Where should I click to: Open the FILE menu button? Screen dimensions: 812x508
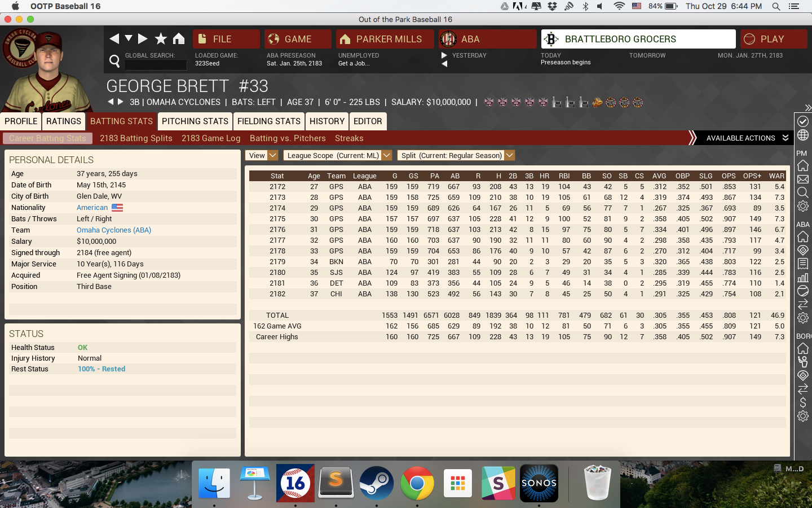pyautogui.click(x=226, y=39)
